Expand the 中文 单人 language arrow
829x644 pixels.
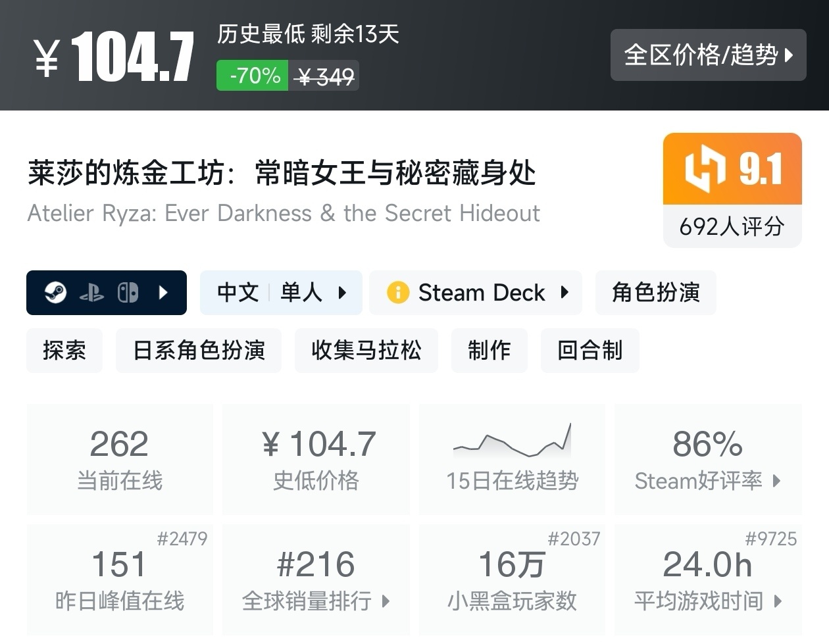point(342,292)
